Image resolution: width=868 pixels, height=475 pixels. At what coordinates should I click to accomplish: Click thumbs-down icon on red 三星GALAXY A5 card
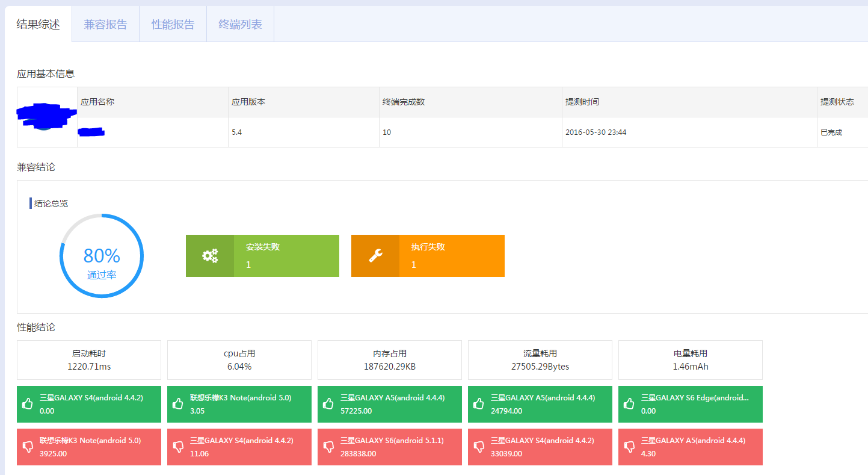point(629,447)
